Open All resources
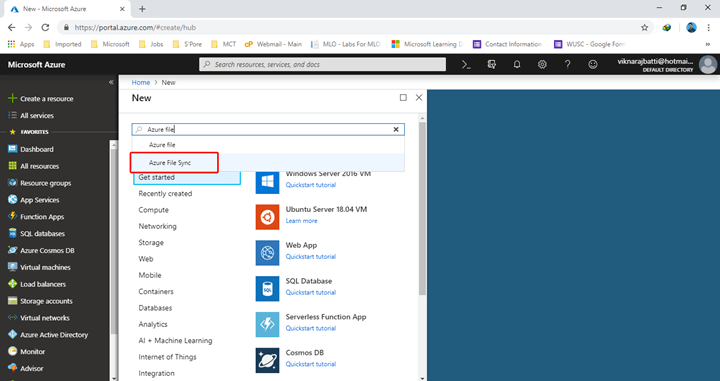 click(34, 166)
